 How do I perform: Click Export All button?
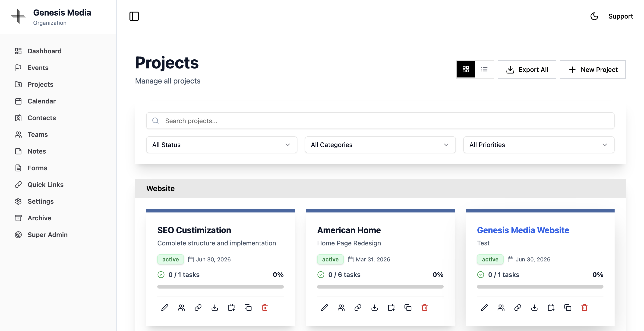coord(527,70)
